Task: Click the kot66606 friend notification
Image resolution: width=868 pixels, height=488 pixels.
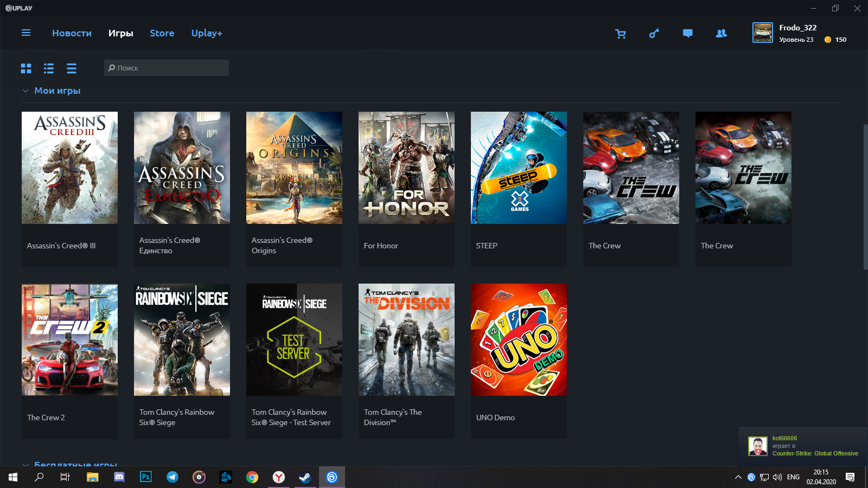Action: 803,446
